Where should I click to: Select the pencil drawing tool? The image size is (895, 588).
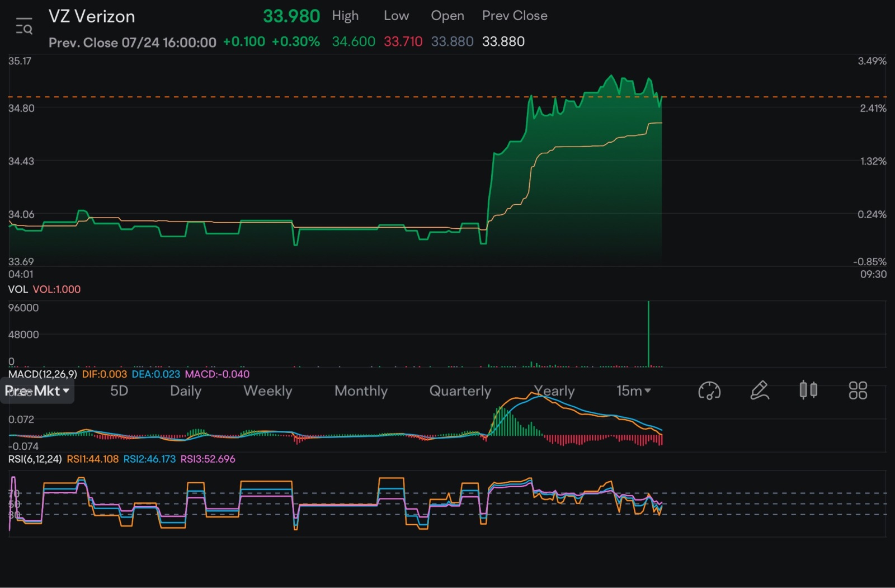pos(760,391)
